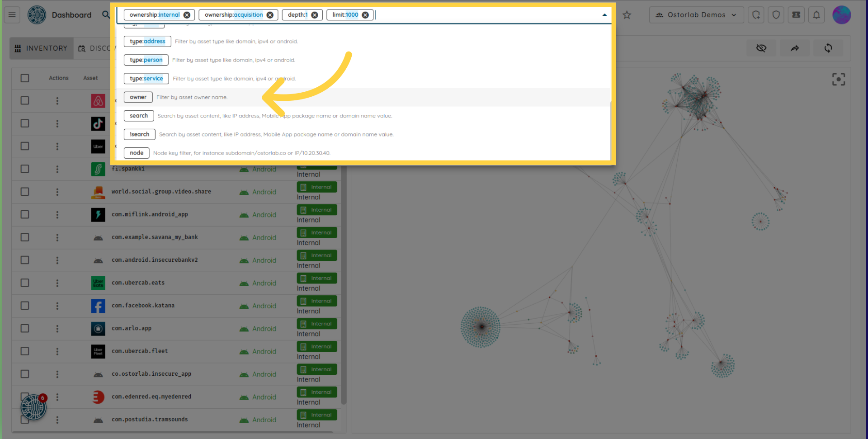868x439 pixels.
Task: Open the hamburger navigation menu
Action: pyautogui.click(x=12, y=15)
